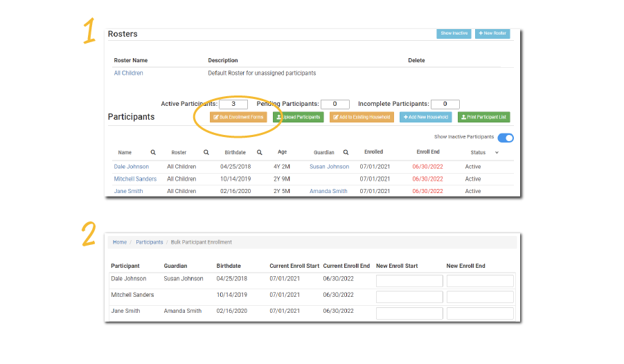
Task: Click the Upload Participants button
Action: [298, 118]
